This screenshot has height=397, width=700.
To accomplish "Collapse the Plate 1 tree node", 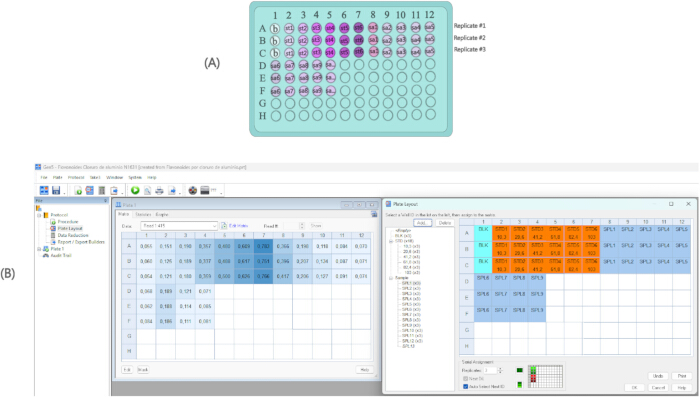I will pos(39,249).
